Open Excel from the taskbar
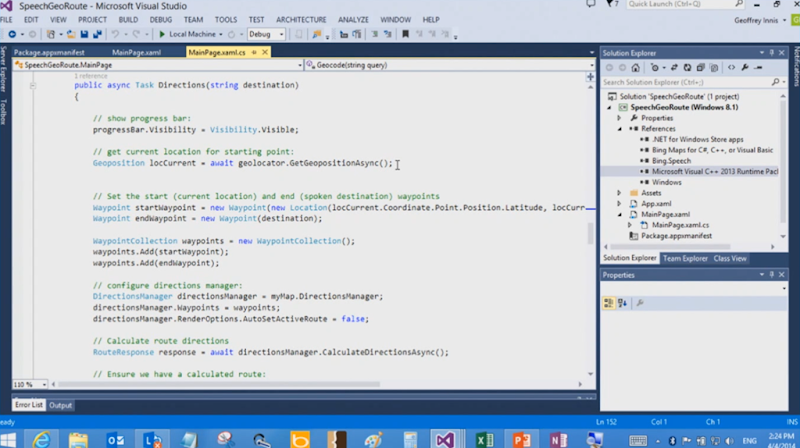800x448 pixels. coord(484,439)
